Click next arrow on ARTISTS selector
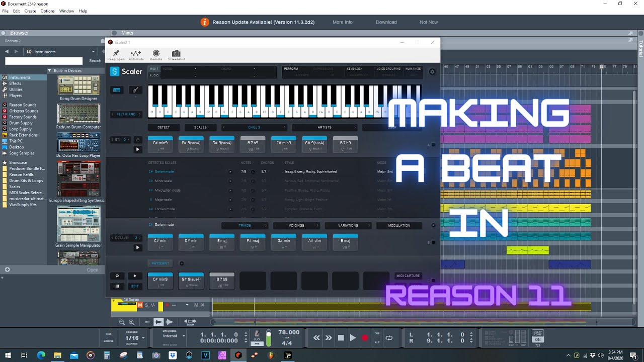This screenshot has height=362, width=644. coord(355,127)
